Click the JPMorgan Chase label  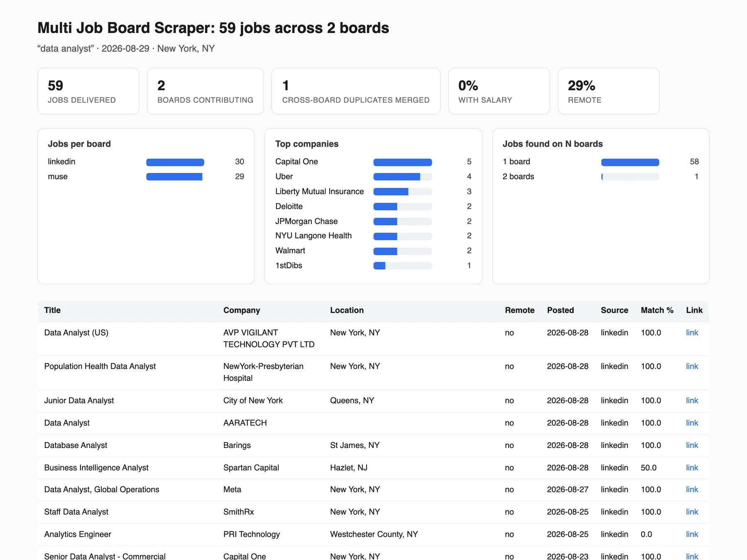306,221
